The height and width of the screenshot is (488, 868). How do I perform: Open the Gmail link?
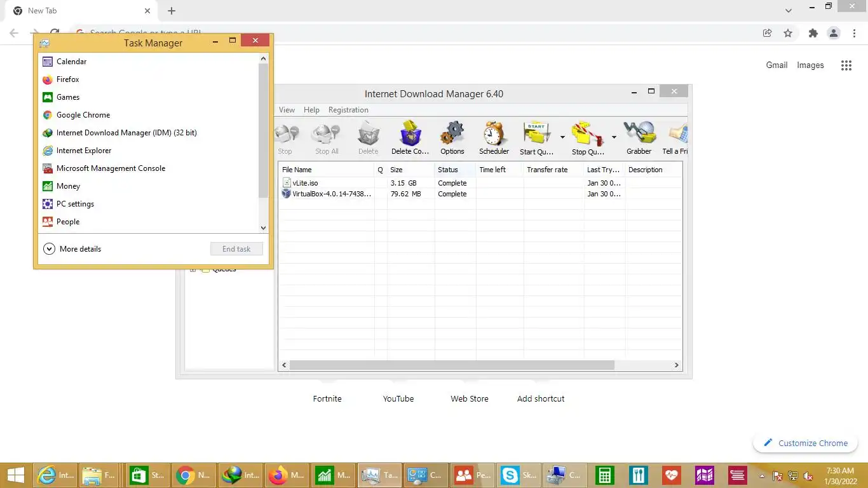tap(776, 65)
